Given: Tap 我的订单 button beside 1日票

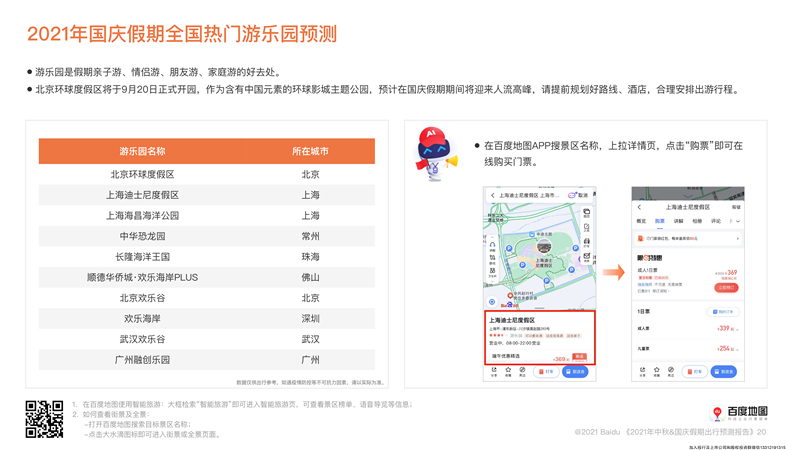Looking at the screenshot, I should pos(723,312).
